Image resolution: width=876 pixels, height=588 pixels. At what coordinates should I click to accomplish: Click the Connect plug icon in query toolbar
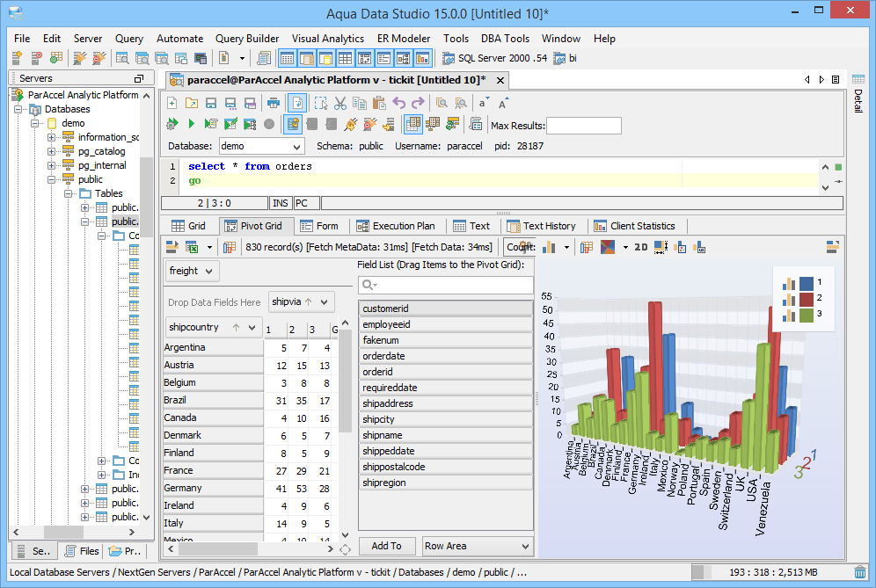coord(351,124)
